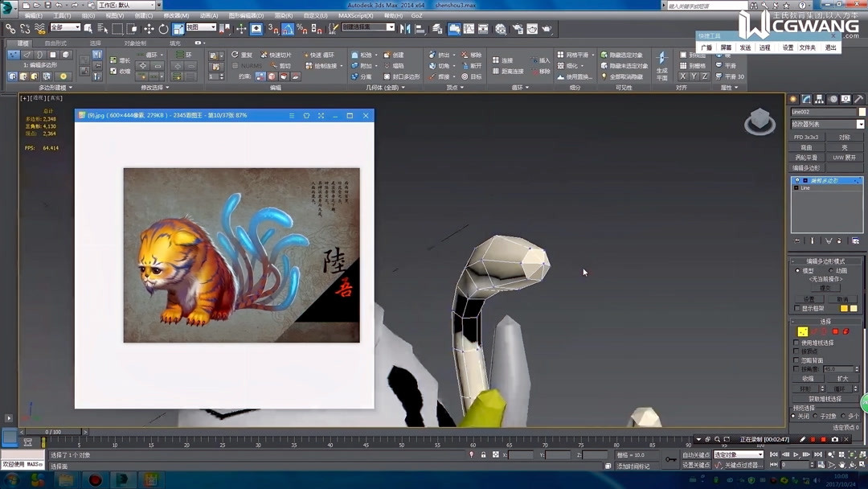868x489 pixels.
Task: Toggle the 显示框架 display frame checkbox
Action: pos(796,308)
